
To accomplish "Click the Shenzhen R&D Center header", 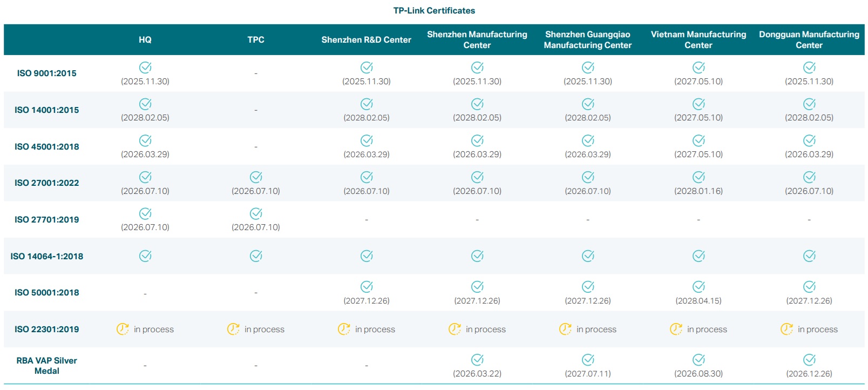I will coord(367,40).
